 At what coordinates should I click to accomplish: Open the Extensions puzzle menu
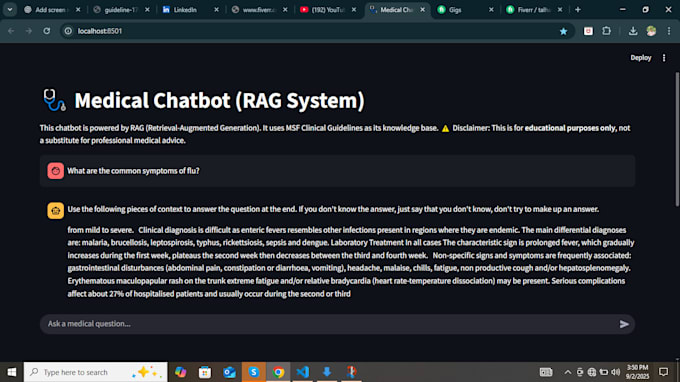(606, 31)
